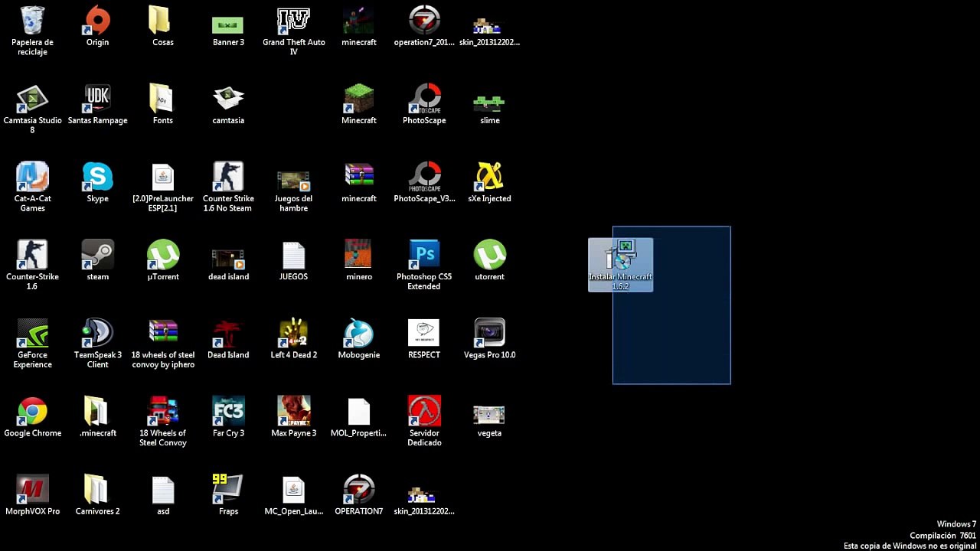Launch the steam shortcut

click(97, 261)
